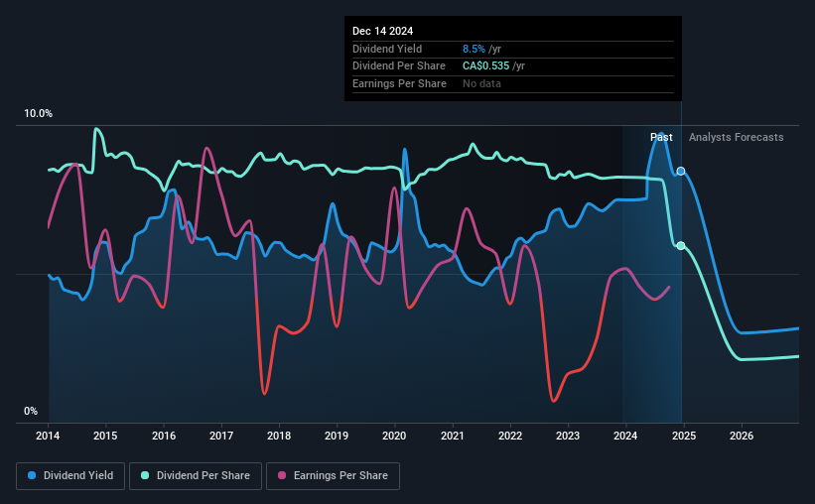This screenshot has width=815, height=504.
Task: Click the teal Dividend Per Share legend dot
Action: [145, 475]
